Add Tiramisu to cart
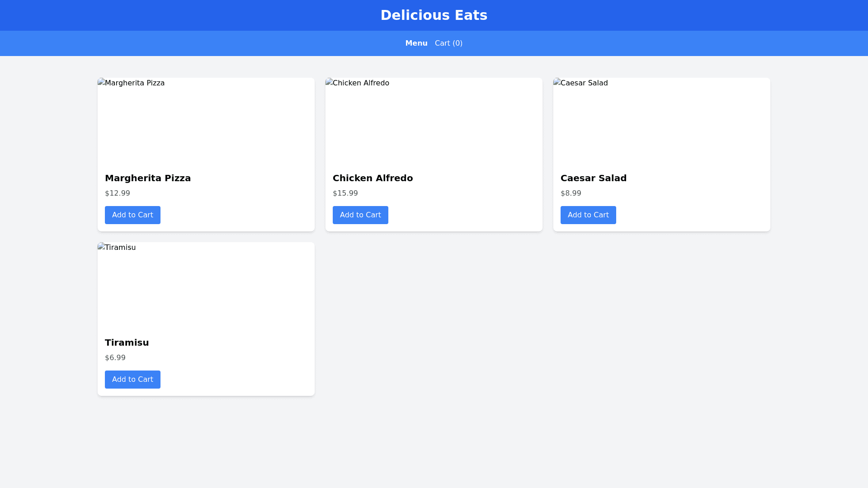This screenshot has width=868, height=488. point(132,380)
